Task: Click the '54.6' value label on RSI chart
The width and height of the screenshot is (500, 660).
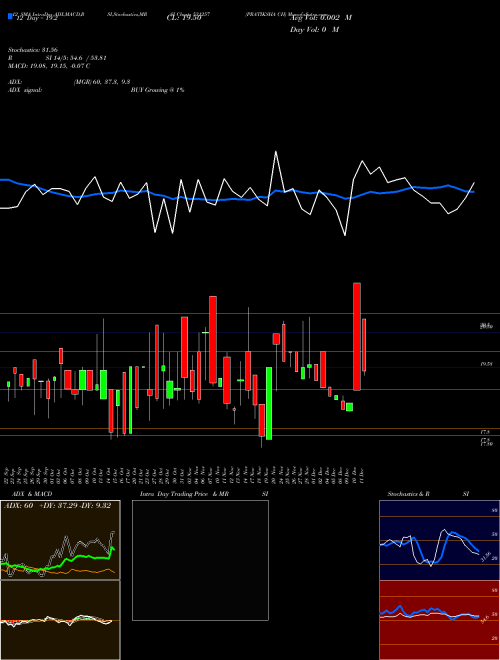Action: point(484,619)
